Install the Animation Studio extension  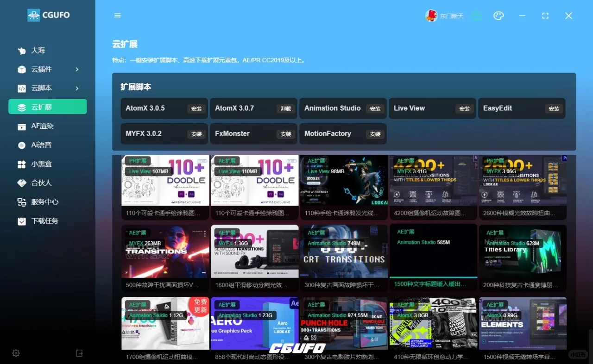pos(375,108)
